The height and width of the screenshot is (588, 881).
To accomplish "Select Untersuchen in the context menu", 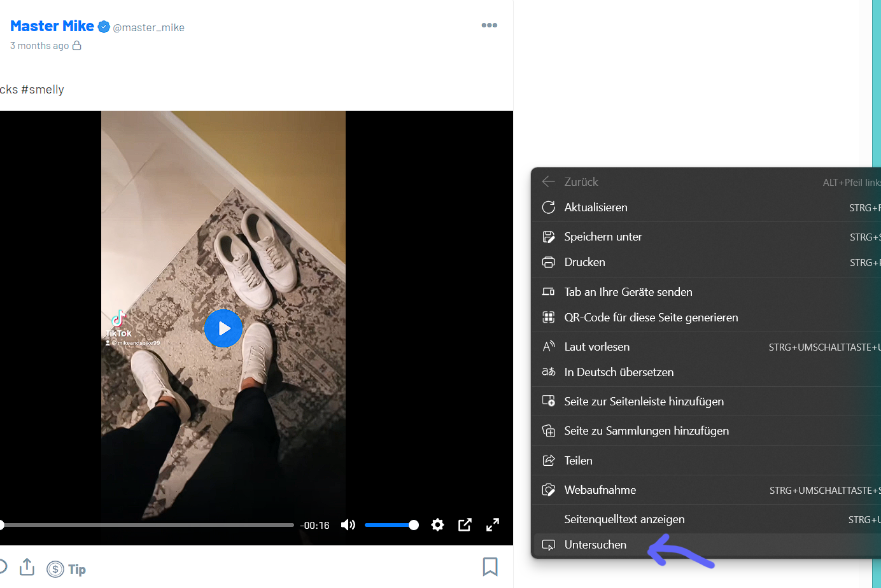I will coord(595,545).
